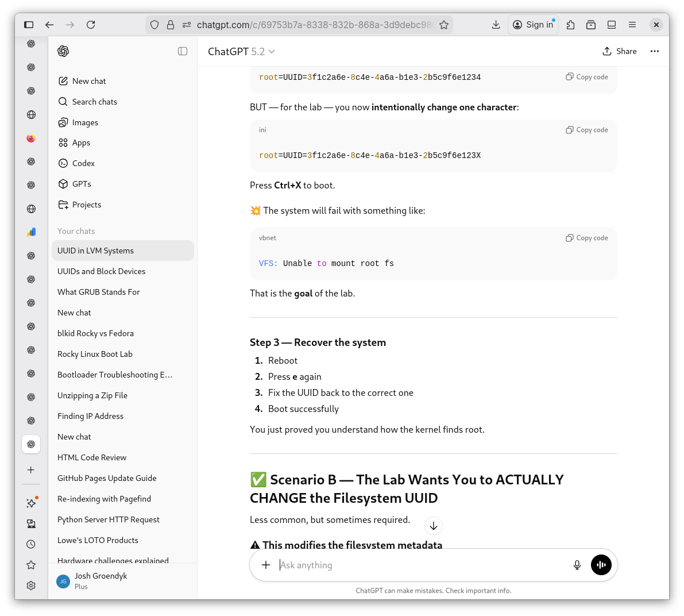This screenshot has width=684, height=616.
Task: Click the voice mode waveform icon
Action: (601, 565)
